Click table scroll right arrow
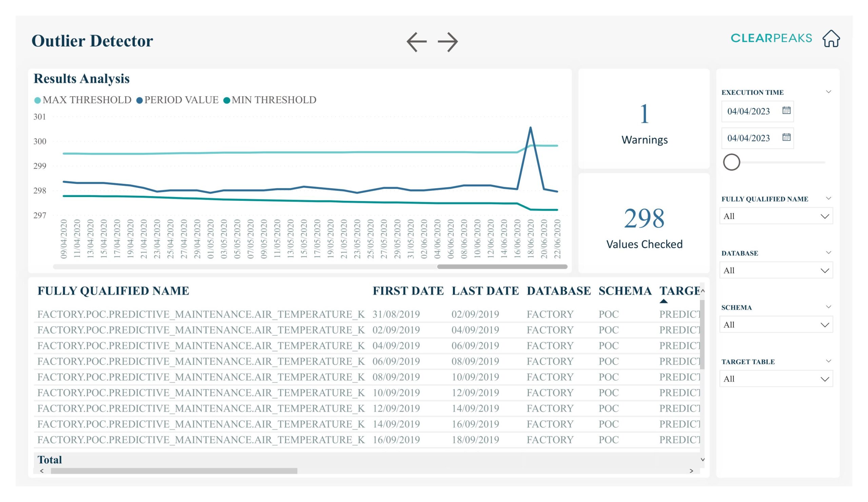Image resolution: width=868 pixels, height=502 pixels. coord(691,471)
